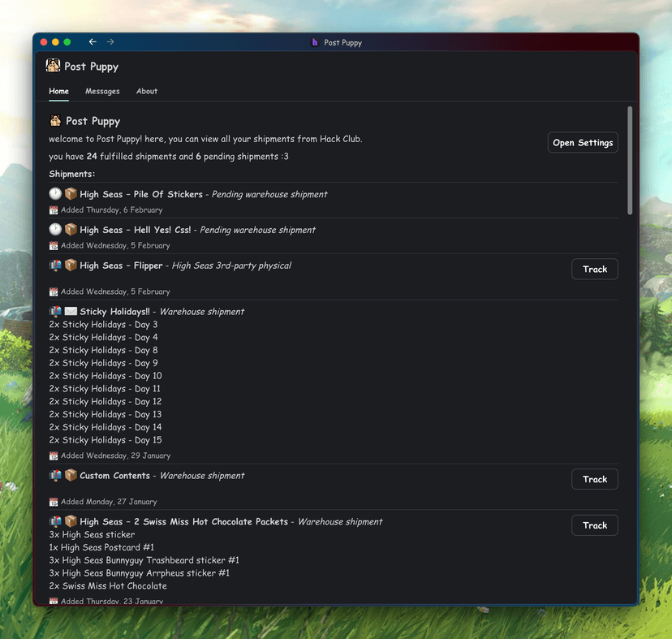Screen dimensions: 672x639
Task: Click the envelope icon beside Sticky Holidays
Action: (x=71, y=312)
